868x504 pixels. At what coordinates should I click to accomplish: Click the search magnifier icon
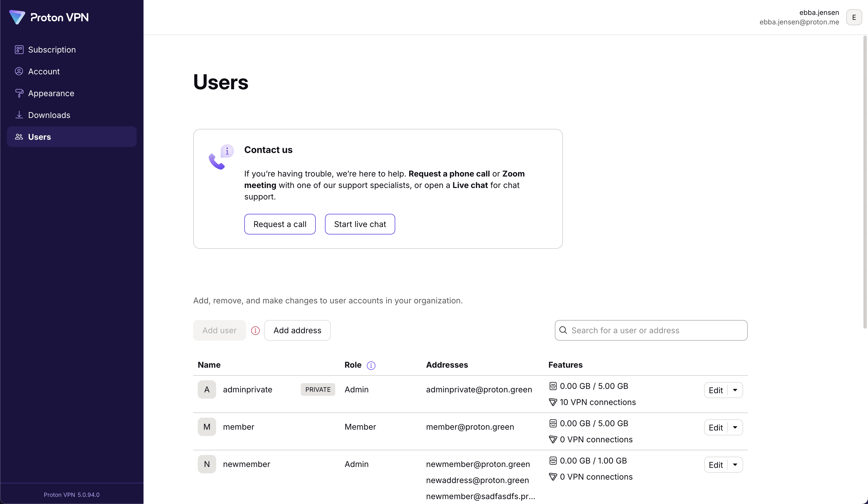pyautogui.click(x=563, y=330)
